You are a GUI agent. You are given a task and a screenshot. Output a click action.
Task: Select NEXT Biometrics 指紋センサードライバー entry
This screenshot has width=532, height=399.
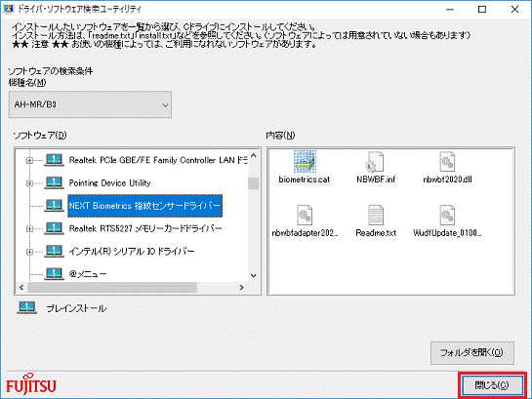[x=144, y=206]
